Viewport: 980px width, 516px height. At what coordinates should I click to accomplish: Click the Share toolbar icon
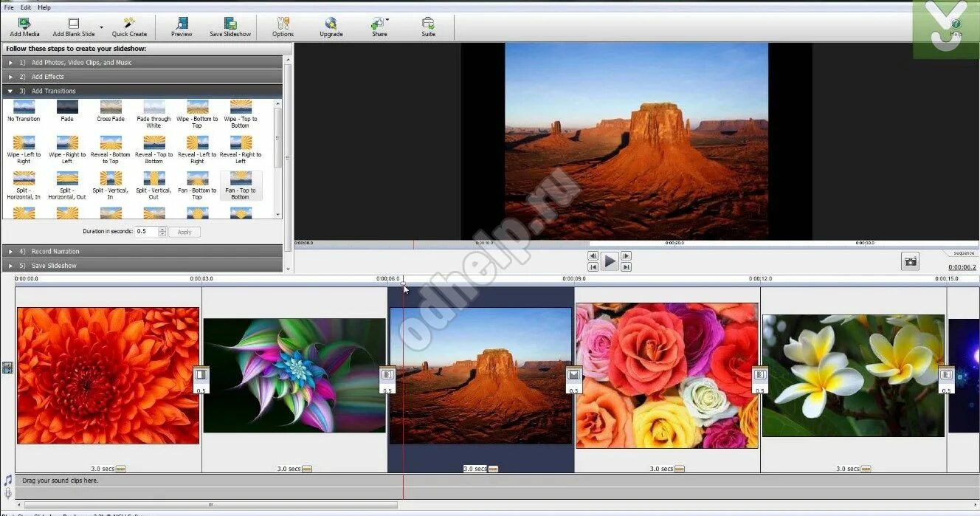(x=379, y=27)
